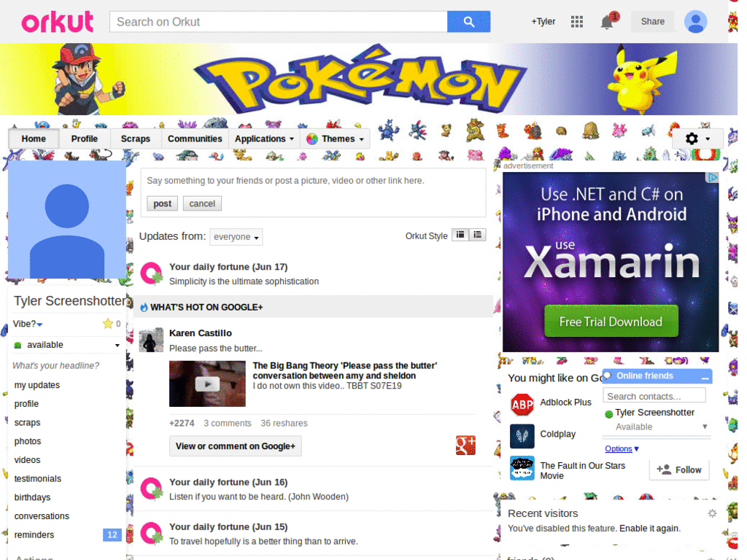Open the Google apps grid icon
Screen dimensions: 747x560
tap(577, 21)
